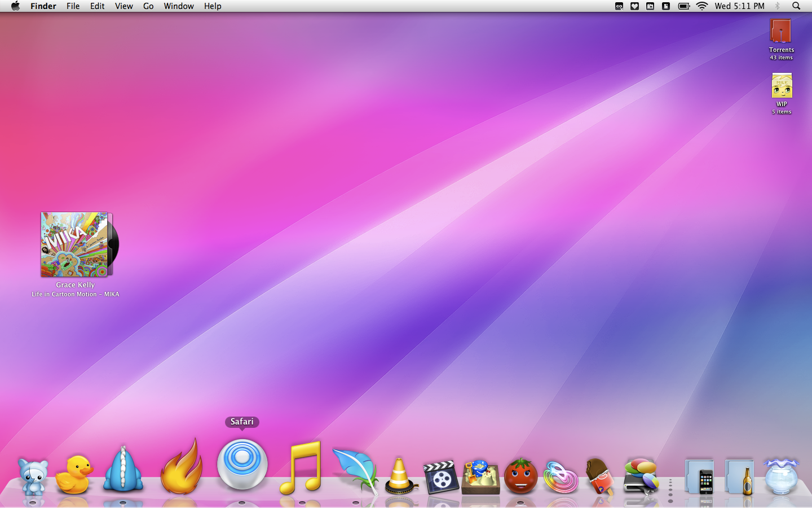Click the blue teddy bear dock icon

coord(33,476)
